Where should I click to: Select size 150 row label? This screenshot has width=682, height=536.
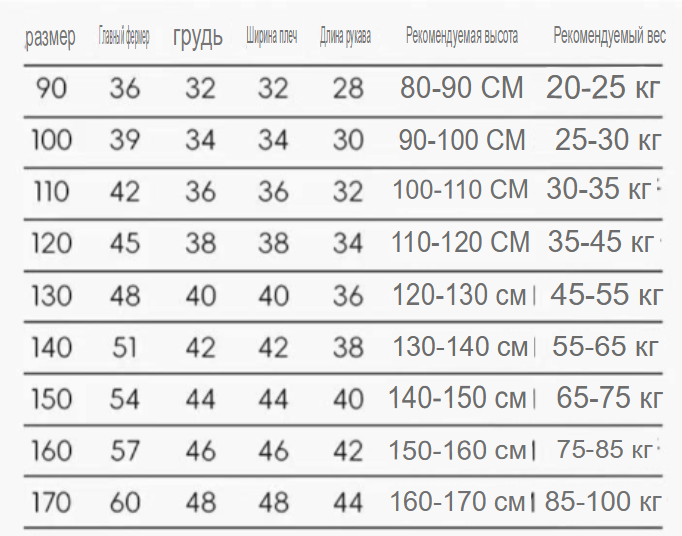(x=52, y=399)
